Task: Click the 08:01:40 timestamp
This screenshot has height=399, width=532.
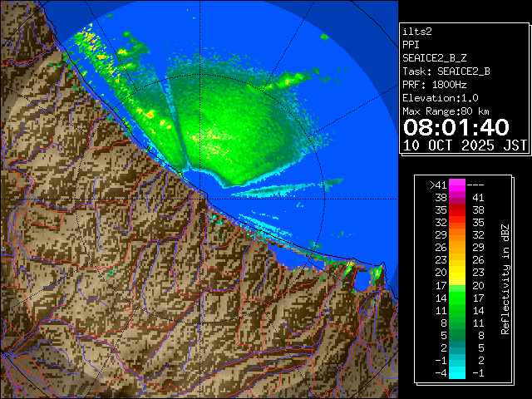Action: (x=456, y=127)
